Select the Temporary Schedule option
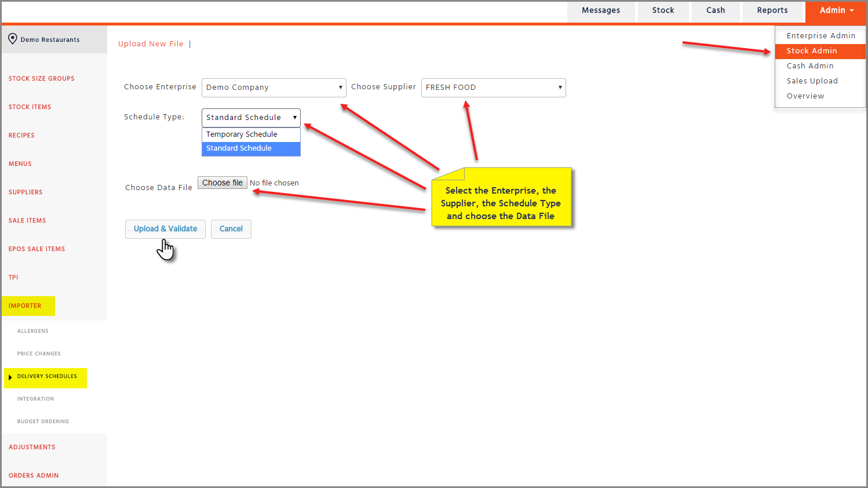868x488 pixels. coord(242,134)
